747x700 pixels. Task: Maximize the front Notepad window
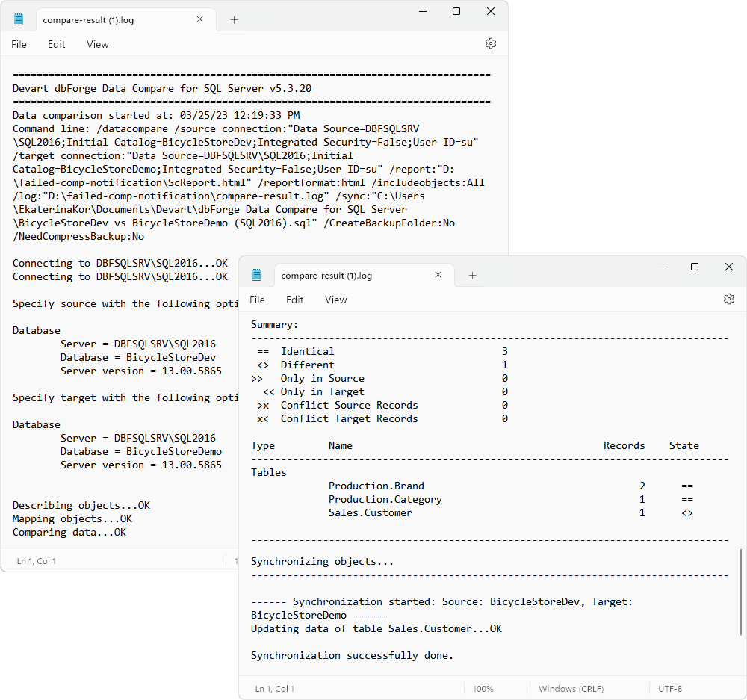pos(695,267)
